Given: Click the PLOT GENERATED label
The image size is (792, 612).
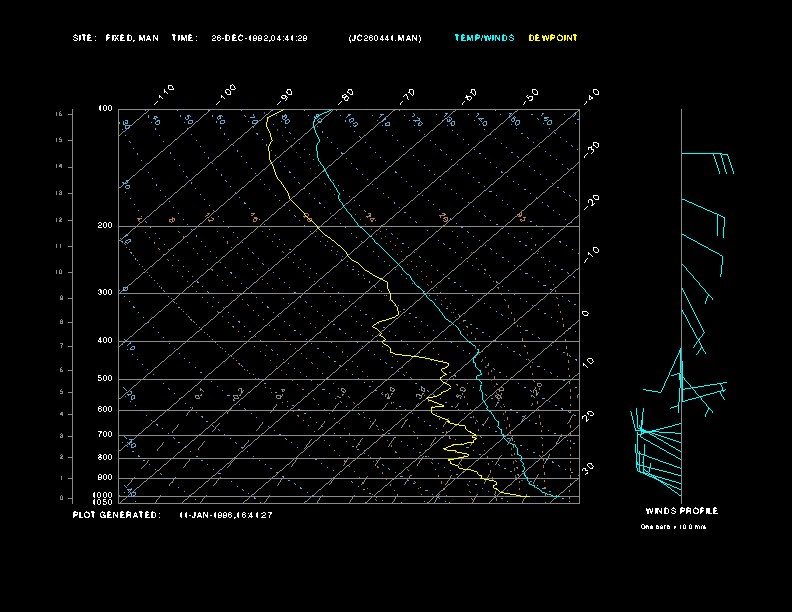Looking at the screenshot, I should coord(116,514).
